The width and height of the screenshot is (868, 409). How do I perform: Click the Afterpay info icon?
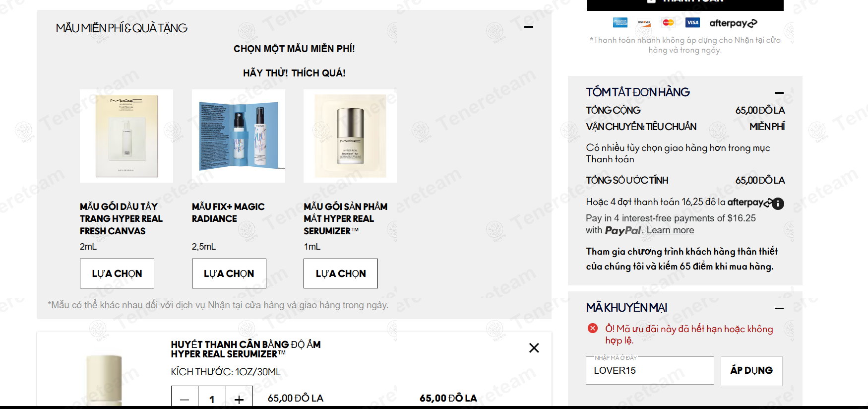pos(778,204)
